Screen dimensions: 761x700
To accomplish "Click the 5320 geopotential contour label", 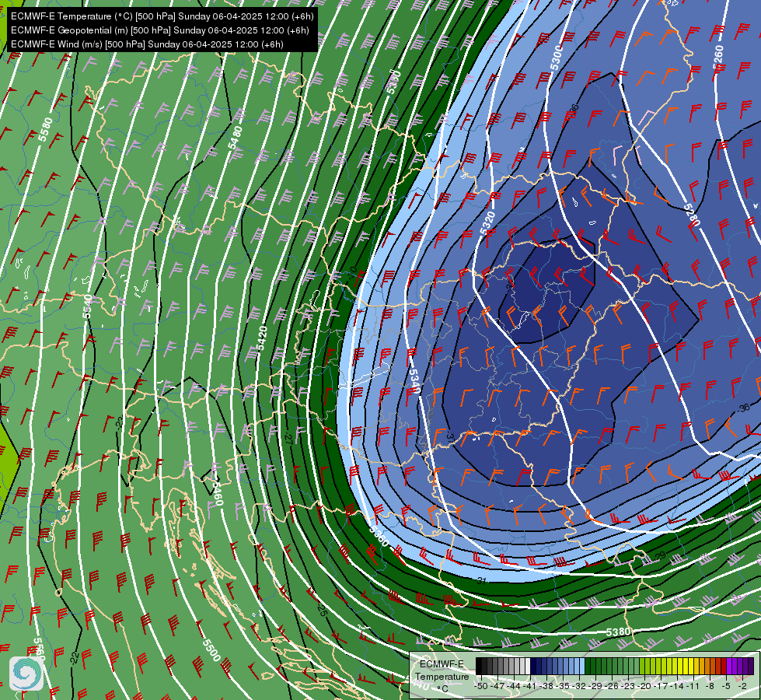I will point(488,223).
